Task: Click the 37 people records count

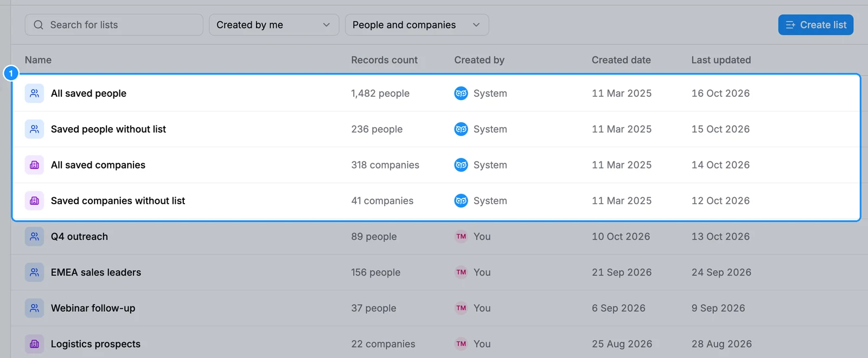Action: [373, 309]
